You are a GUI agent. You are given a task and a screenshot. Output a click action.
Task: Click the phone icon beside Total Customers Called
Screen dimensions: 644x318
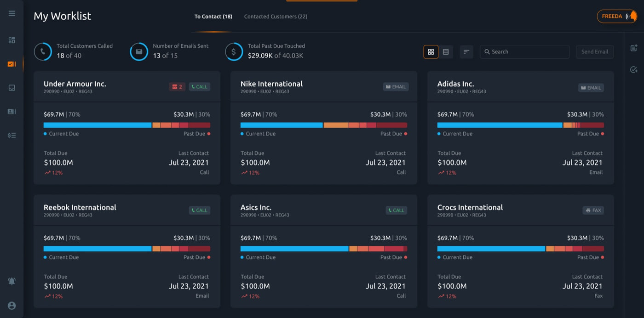click(43, 51)
